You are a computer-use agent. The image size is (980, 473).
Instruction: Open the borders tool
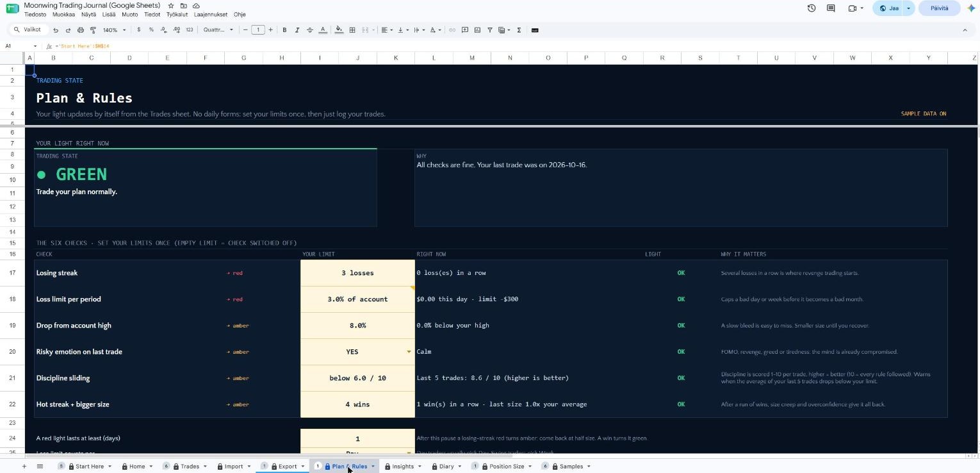(x=352, y=30)
